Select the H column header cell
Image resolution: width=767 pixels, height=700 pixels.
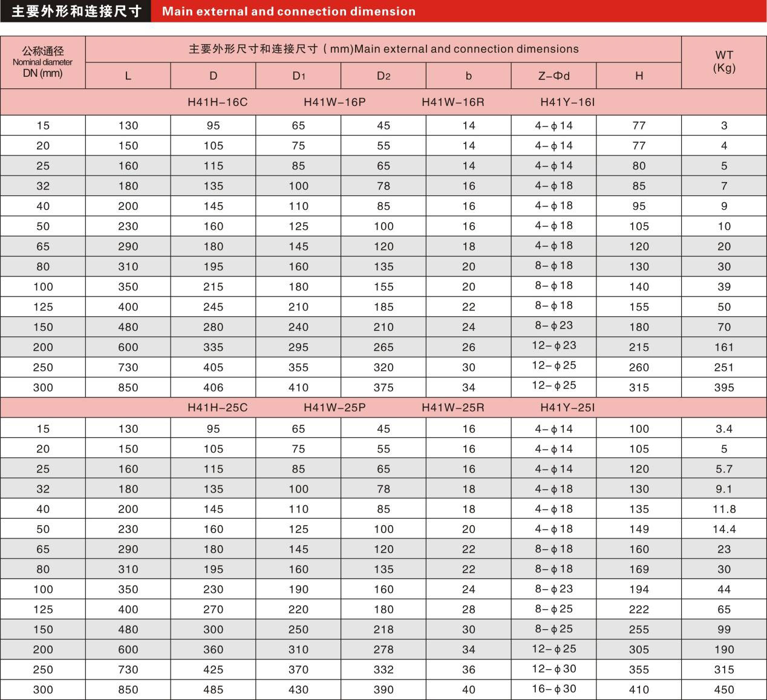pos(639,76)
